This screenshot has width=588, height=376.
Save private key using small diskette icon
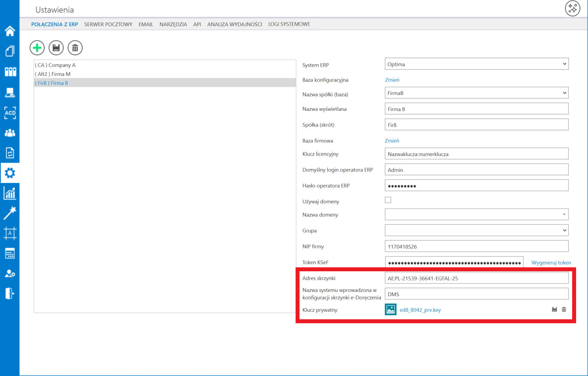point(554,309)
